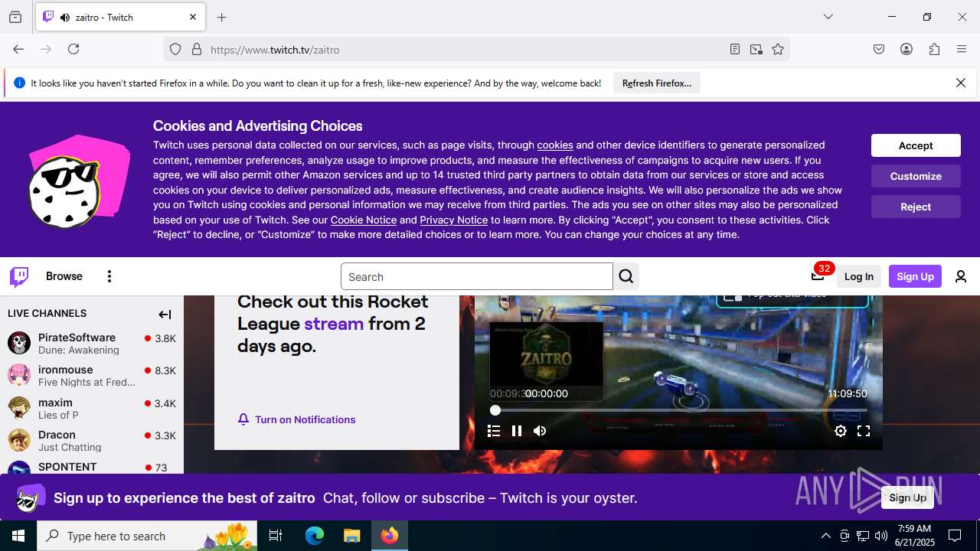Toggle Firefox reader view
The image size is (980, 551).
[735, 49]
